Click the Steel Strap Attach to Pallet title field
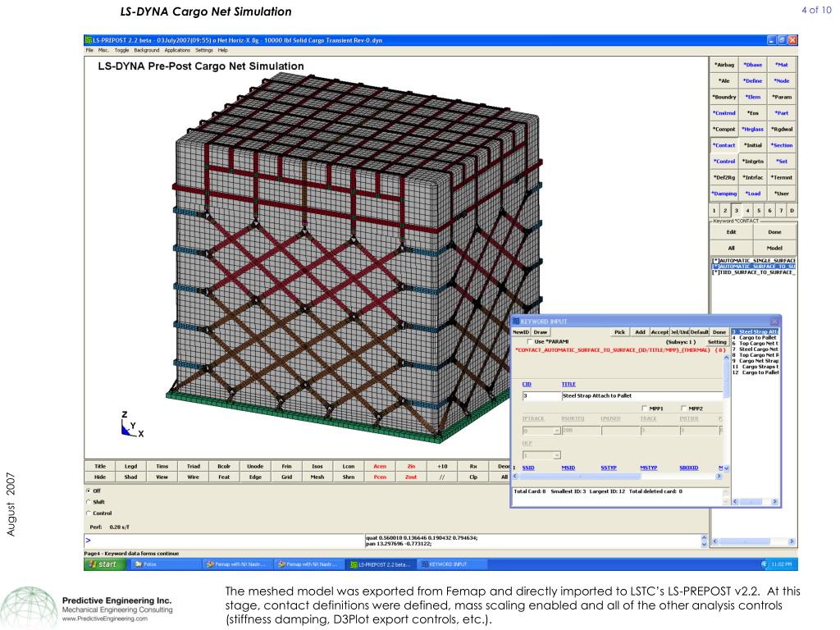The height and width of the screenshot is (630, 840). click(641, 396)
